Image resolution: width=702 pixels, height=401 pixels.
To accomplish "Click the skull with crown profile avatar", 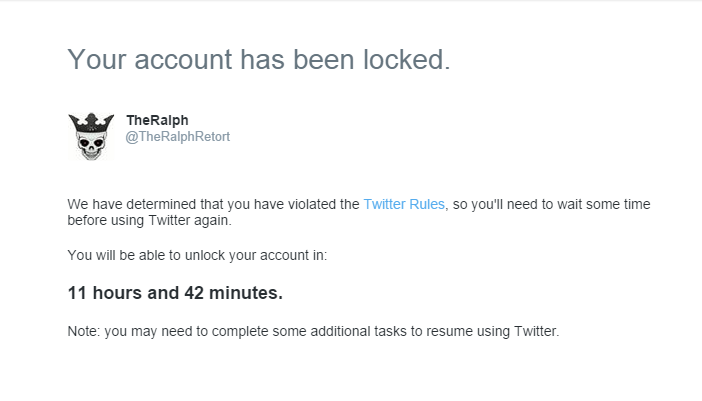I will [x=91, y=137].
